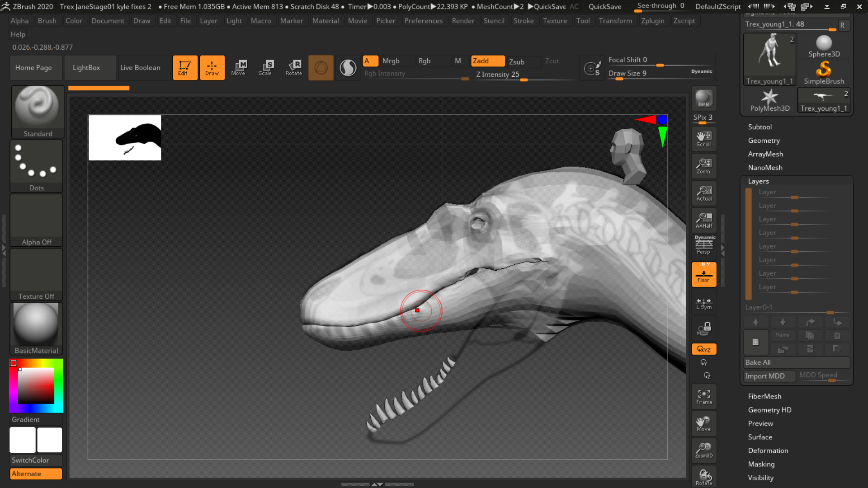
Task: Open the Brush menu
Action: 47,21
